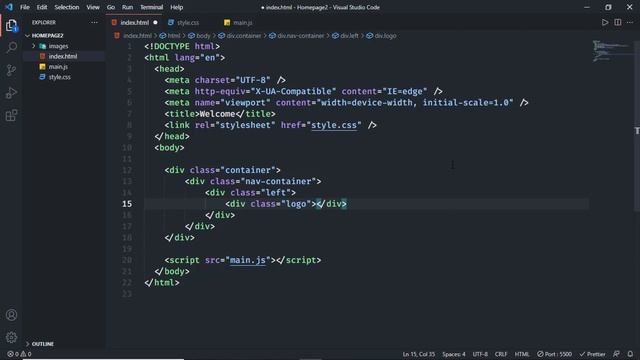Open the View menu

point(93,7)
